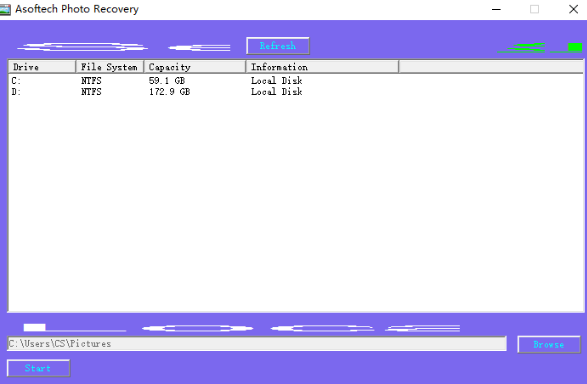This screenshot has width=587, height=384.
Task: Click the 59.1 GB capacity value
Action: tap(167, 80)
